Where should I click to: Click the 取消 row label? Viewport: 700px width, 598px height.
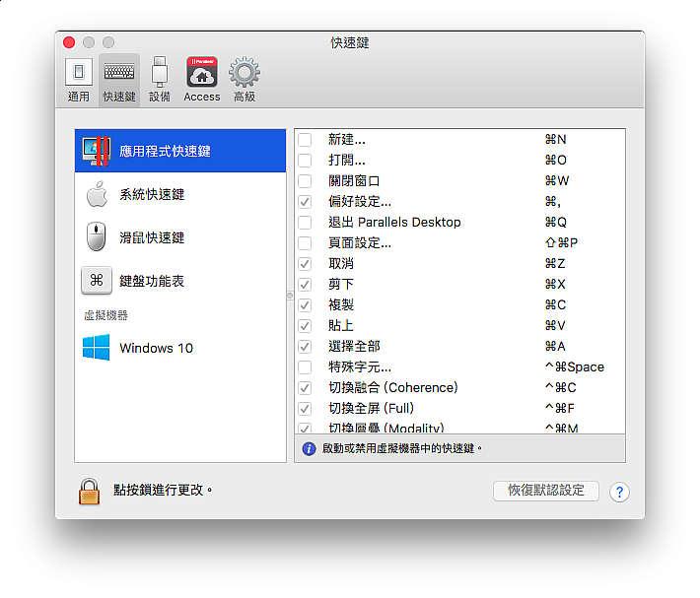341,264
